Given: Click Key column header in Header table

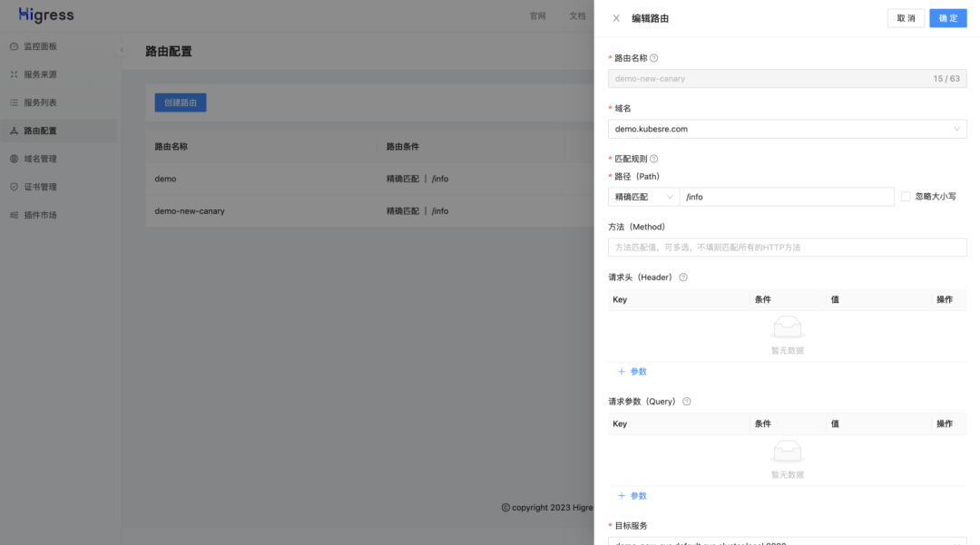Looking at the screenshot, I should click(620, 299).
